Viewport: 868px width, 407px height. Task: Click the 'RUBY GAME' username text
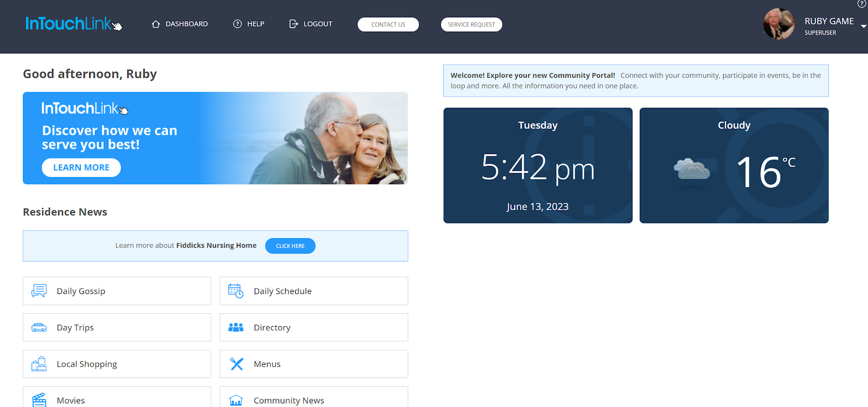(829, 21)
